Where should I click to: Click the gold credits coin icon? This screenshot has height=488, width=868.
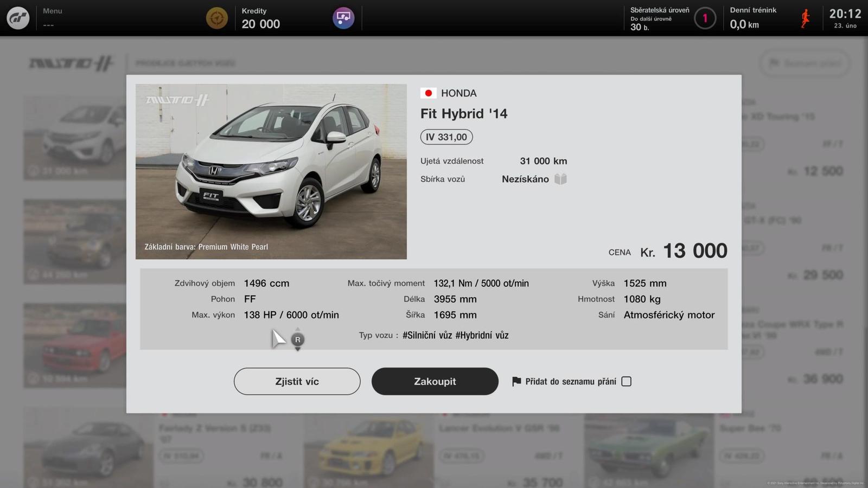pyautogui.click(x=216, y=18)
